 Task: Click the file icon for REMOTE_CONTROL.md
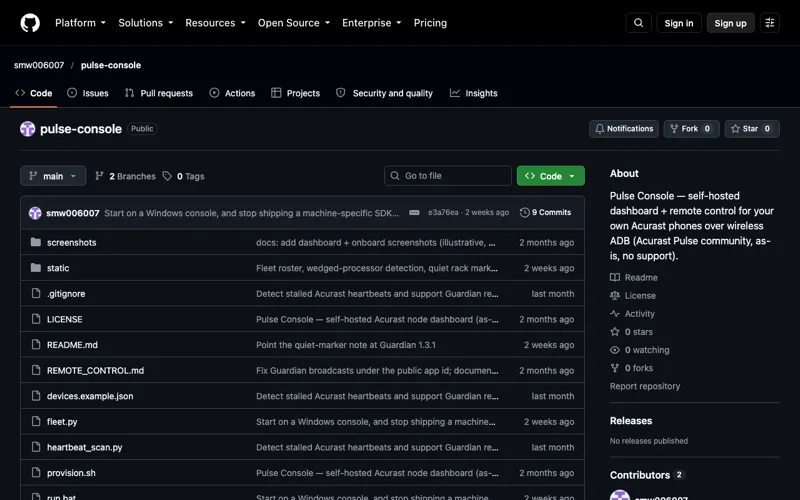click(36, 370)
